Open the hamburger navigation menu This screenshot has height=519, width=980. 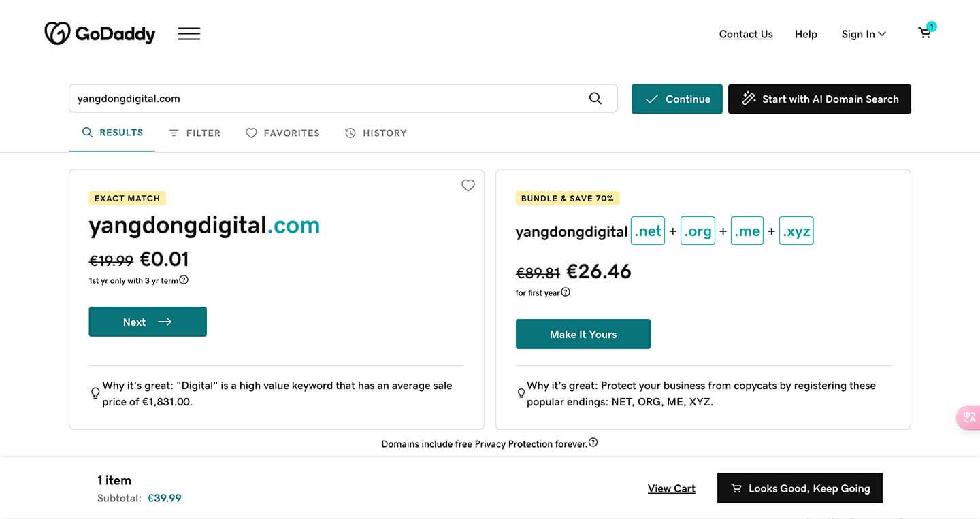189,33
